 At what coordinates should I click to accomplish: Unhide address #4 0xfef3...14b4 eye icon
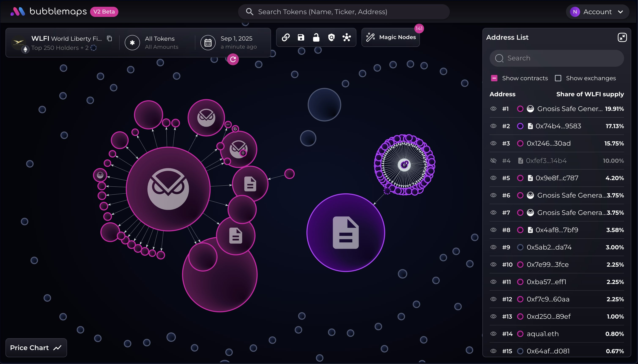493,160
